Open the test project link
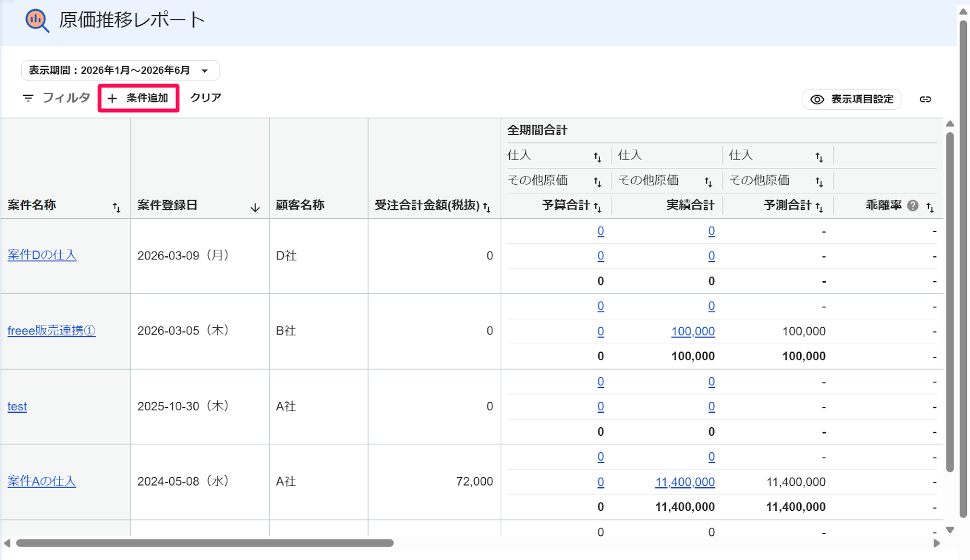970x560 pixels. [x=17, y=407]
